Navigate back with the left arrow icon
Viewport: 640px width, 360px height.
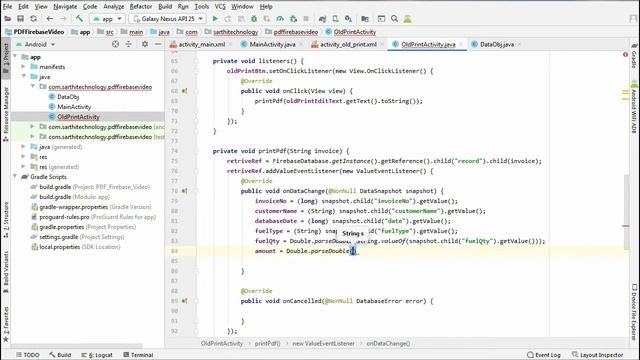click(x=49, y=19)
